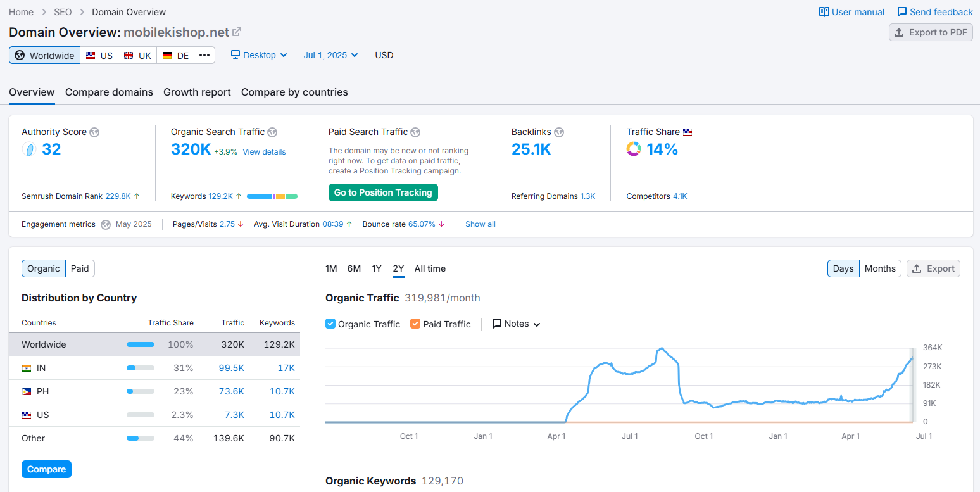Click the Paid Search Traffic info icon
980x492 pixels.
(x=415, y=132)
